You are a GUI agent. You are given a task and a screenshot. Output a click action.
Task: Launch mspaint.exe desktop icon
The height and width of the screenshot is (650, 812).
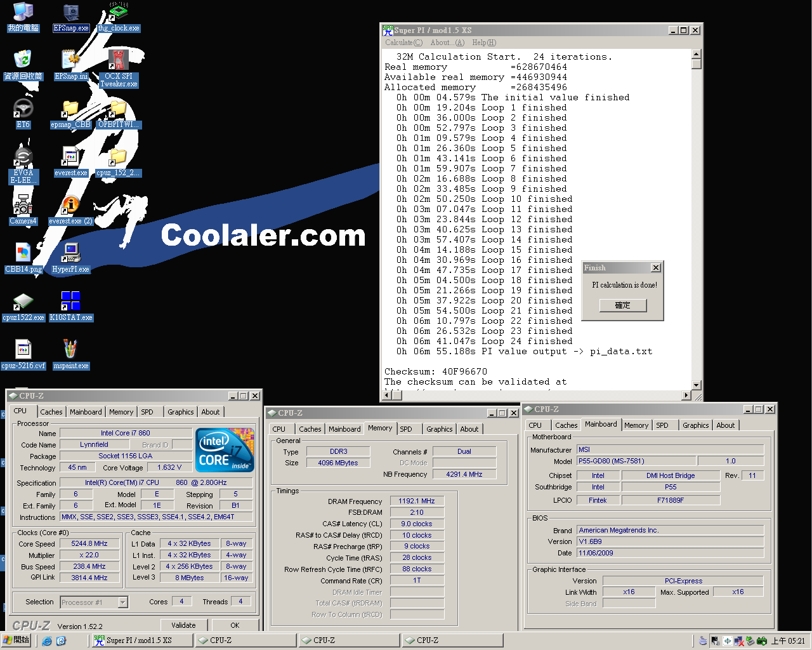pyautogui.click(x=71, y=355)
